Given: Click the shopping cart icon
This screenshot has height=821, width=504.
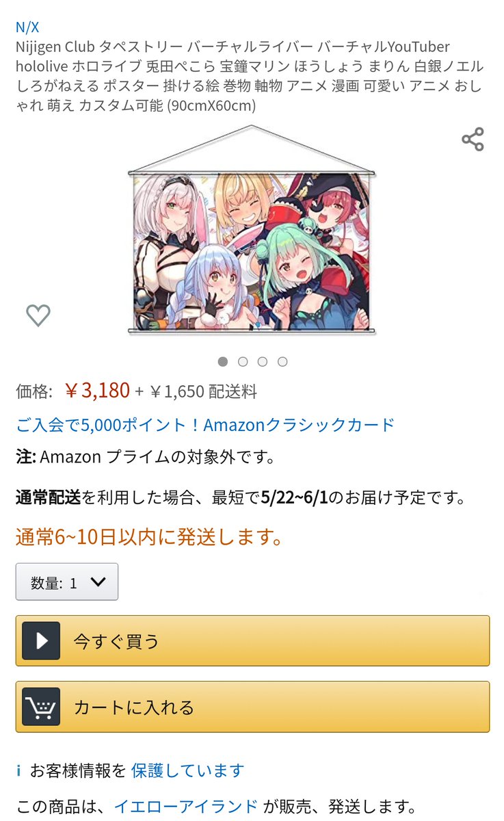Looking at the screenshot, I should click(41, 707).
